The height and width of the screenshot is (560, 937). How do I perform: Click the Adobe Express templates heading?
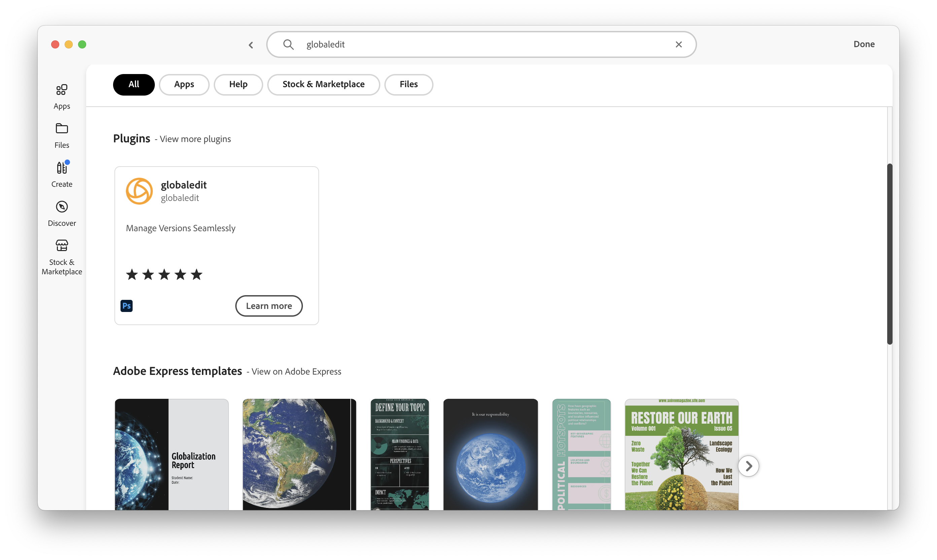[177, 371]
